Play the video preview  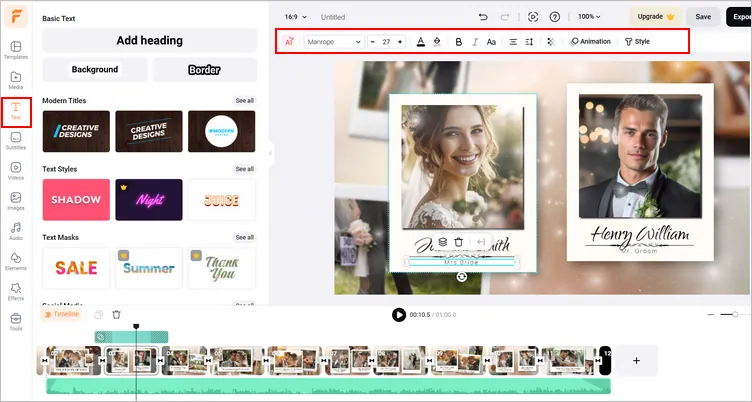pos(399,315)
